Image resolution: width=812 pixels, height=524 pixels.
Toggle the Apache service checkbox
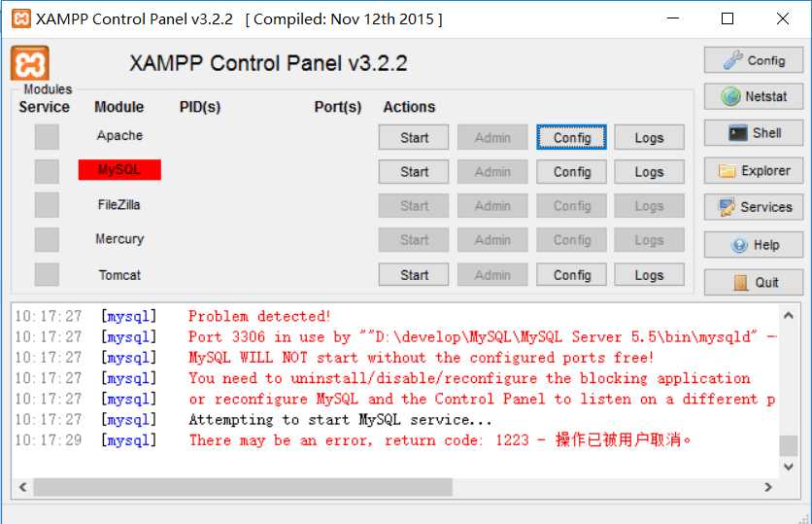[x=47, y=137]
